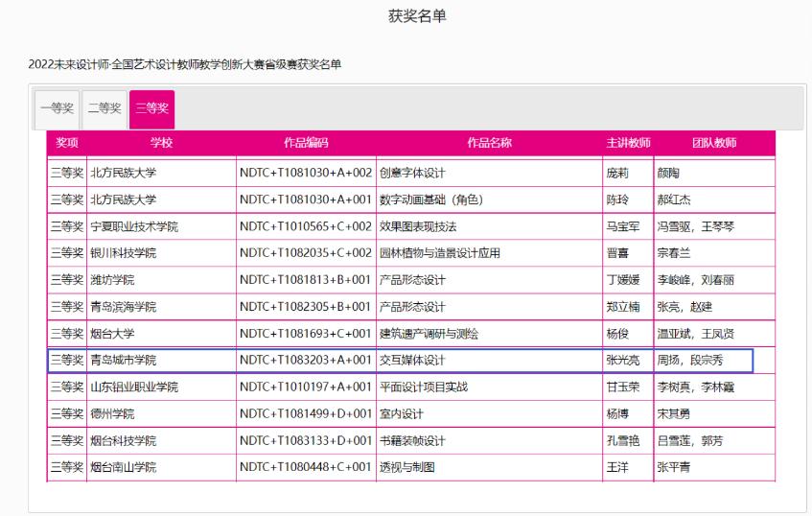Screen dimensions: 812x516
Task: Click lead teacher 张光亮
Action: click(x=623, y=360)
